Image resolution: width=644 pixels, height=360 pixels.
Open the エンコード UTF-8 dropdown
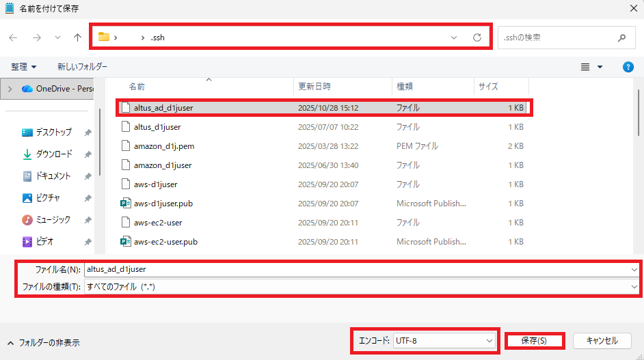444,340
